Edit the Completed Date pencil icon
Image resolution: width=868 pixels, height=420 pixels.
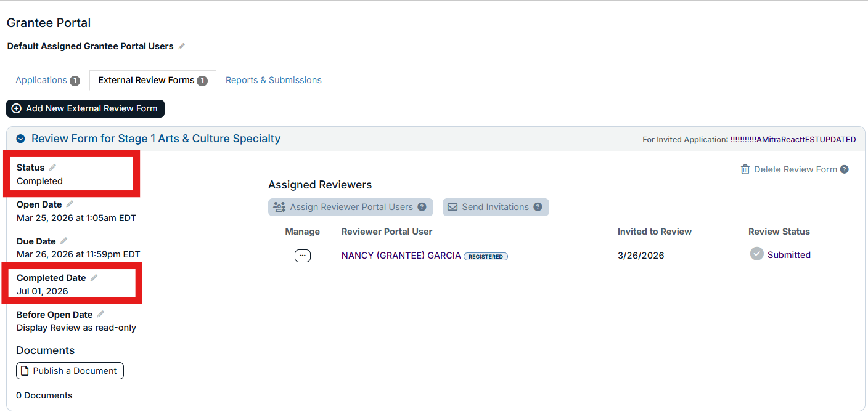(x=94, y=278)
